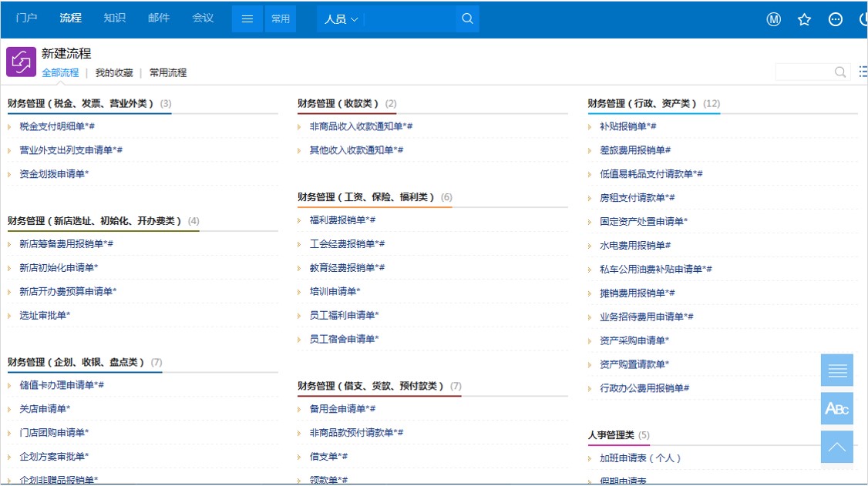The image size is (868, 486).
Task: Click the list view icon at far right
Action: 863,72
